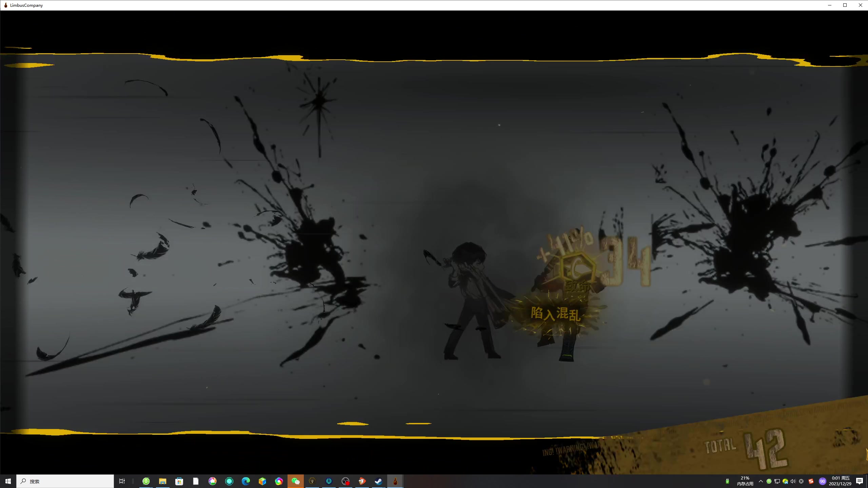Screen dimensions: 868x488
Task: Click the date and time clock
Action: coord(840,481)
